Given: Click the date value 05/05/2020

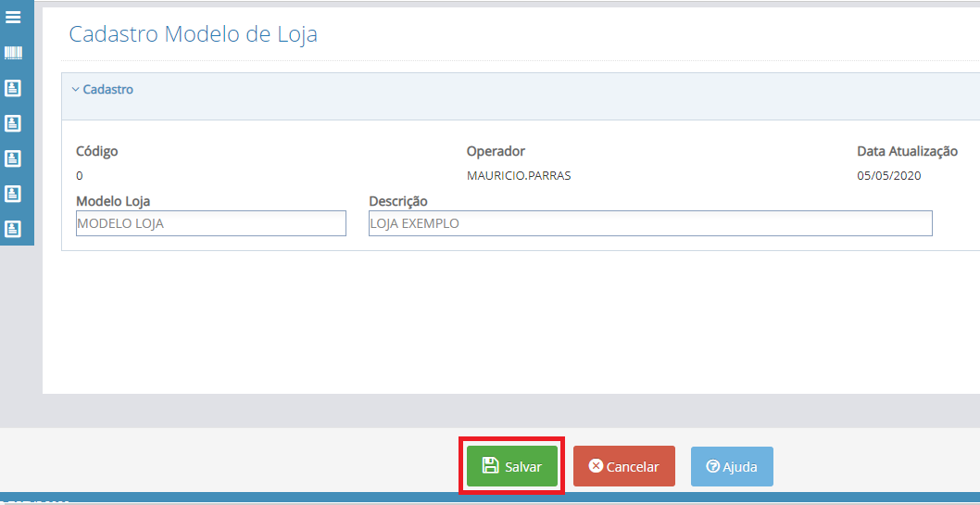Looking at the screenshot, I should tap(888, 176).
